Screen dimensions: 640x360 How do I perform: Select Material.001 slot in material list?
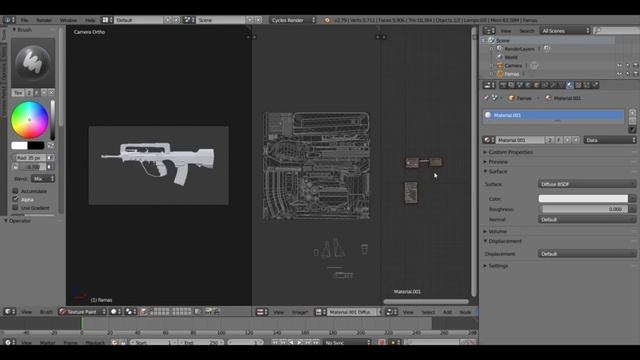click(553, 116)
